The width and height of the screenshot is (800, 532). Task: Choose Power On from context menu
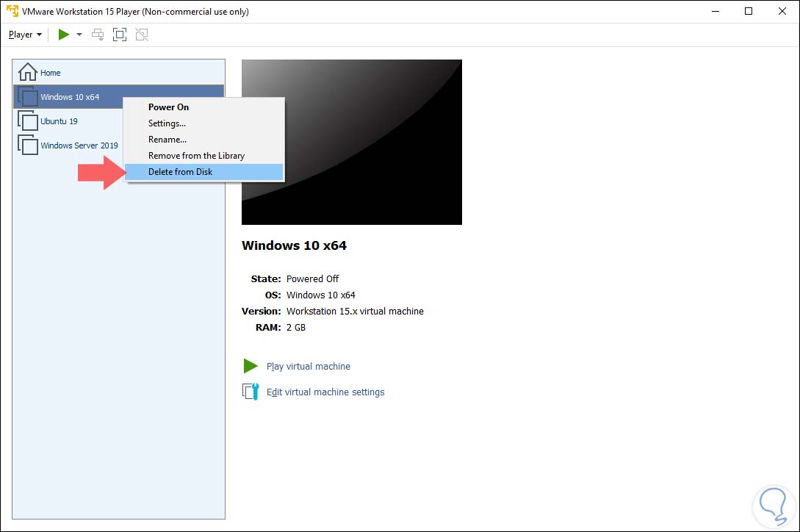[x=204, y=107]
